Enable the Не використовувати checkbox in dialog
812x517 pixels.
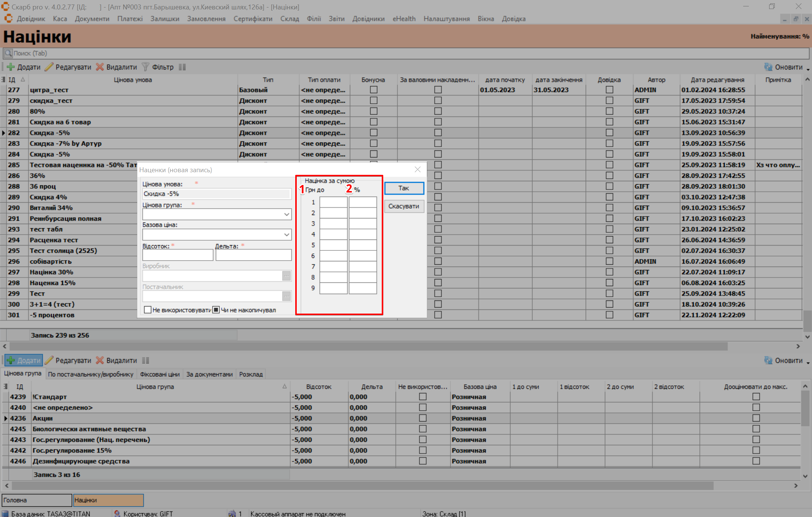[x=148, y=310]
